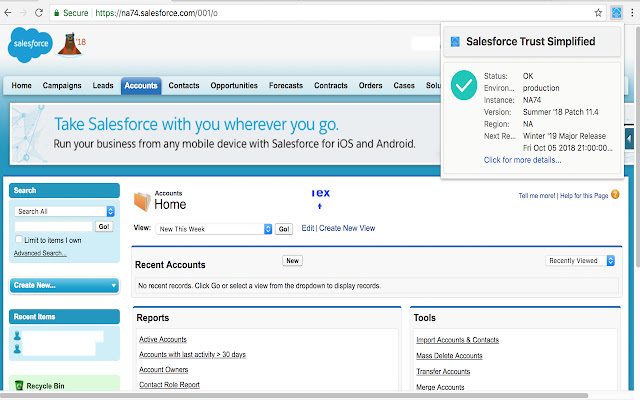Viewport: 640px width, 400px height.
Task: Go to the Home tab
Action: pos(21,86)
